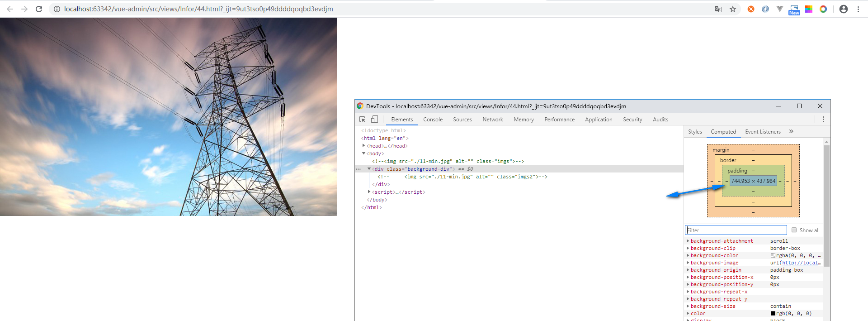Open the Application panel
868x321 pixels.
[599, 120]
